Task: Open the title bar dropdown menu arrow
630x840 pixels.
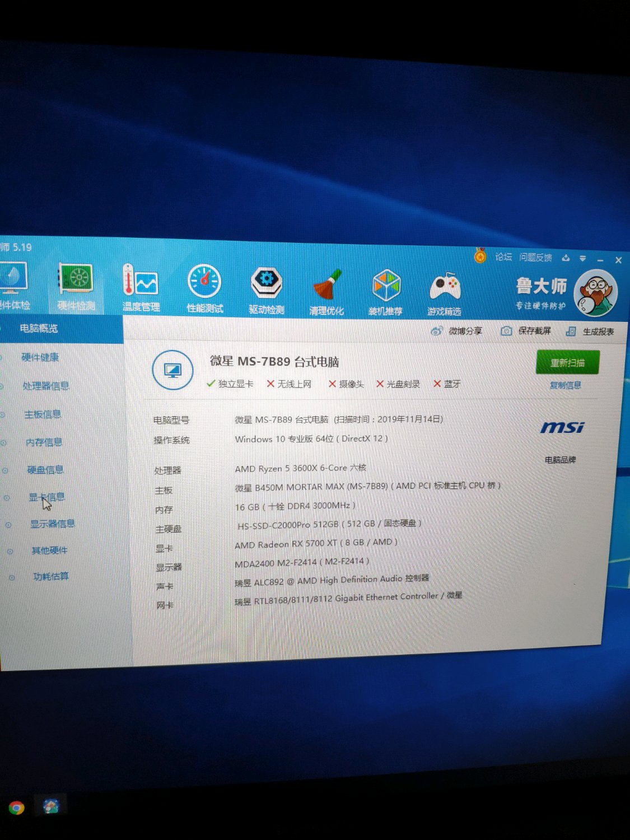Action: [583, 259]
